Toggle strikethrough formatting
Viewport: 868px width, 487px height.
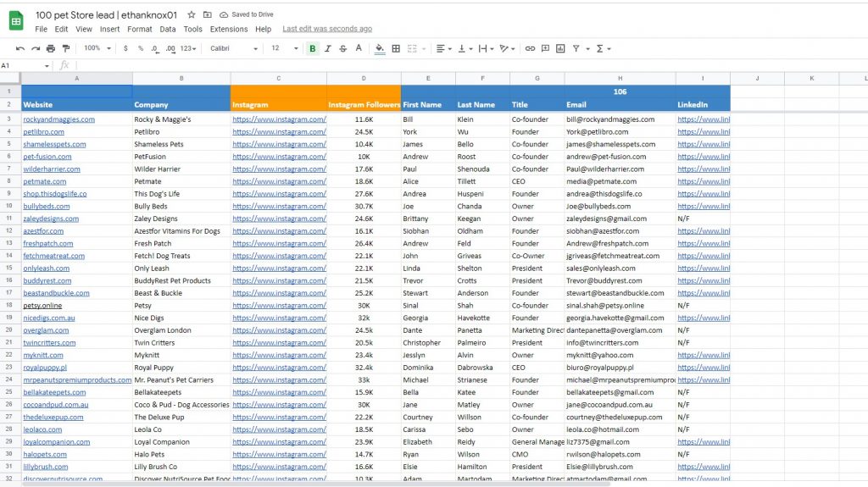pos(343,49)
